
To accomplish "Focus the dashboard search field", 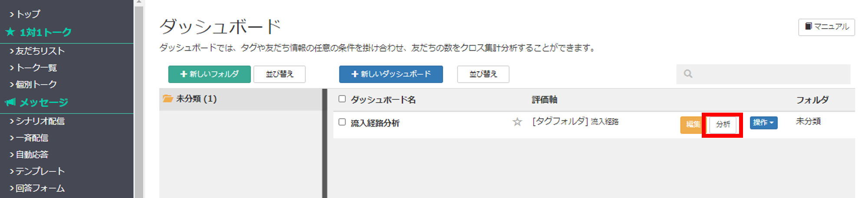I will (x=763, y=74).
